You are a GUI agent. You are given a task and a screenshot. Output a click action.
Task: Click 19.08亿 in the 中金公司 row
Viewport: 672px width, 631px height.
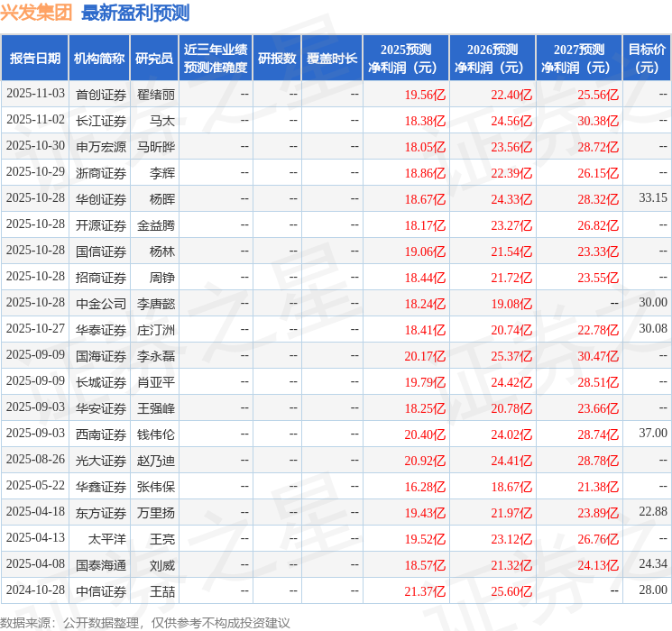pyautogui.click(x=511, y=304)
